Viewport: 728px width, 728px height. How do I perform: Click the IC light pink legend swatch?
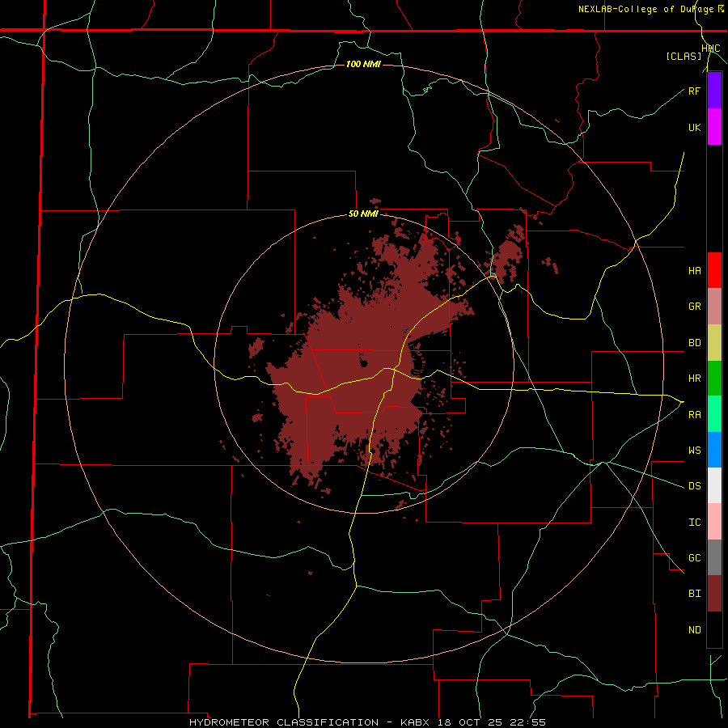[714, 522]
